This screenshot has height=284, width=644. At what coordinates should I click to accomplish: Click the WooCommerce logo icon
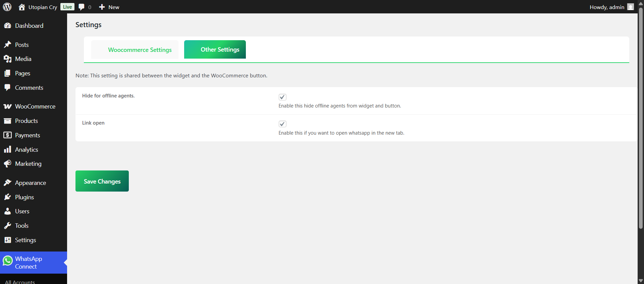point(7,106)
